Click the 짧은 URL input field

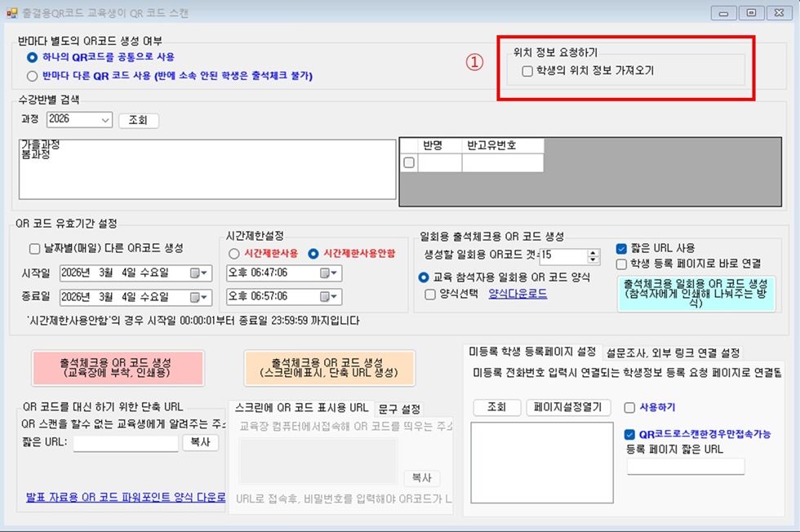125,443
